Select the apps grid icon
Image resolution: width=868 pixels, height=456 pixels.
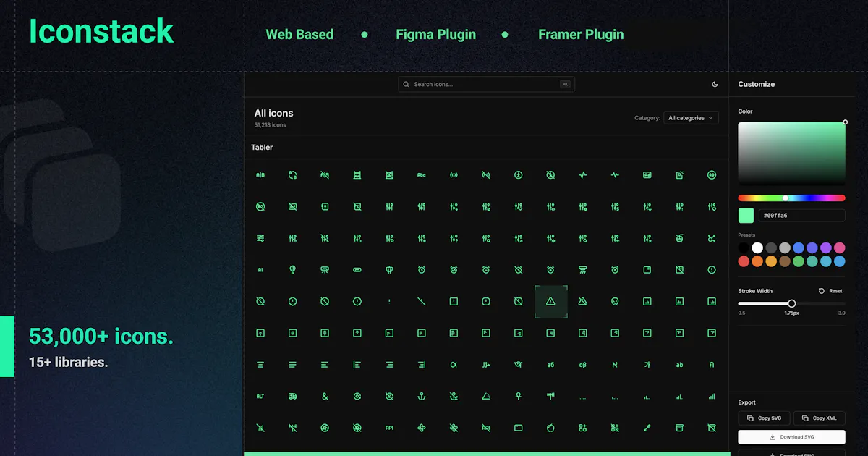pos(582,428)
